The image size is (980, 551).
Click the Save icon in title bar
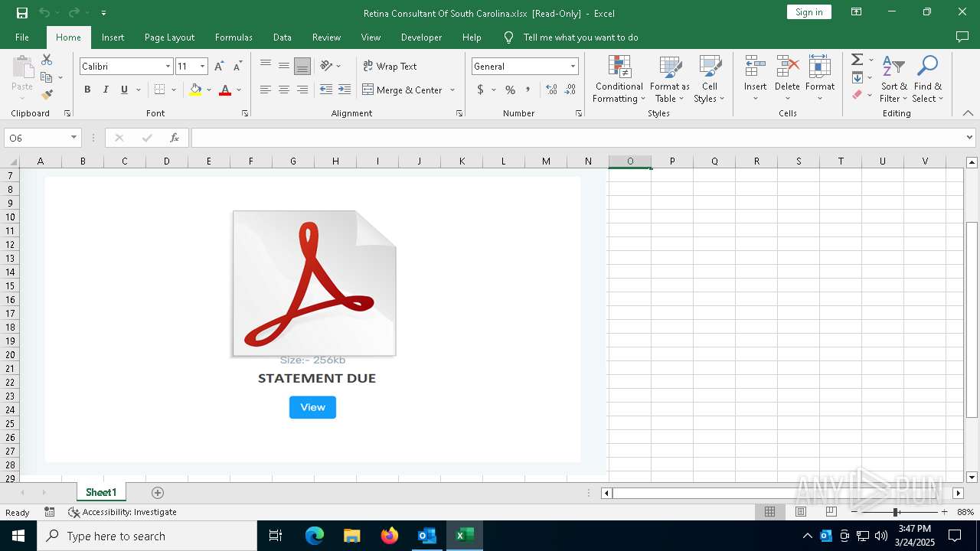pos(21,12)
